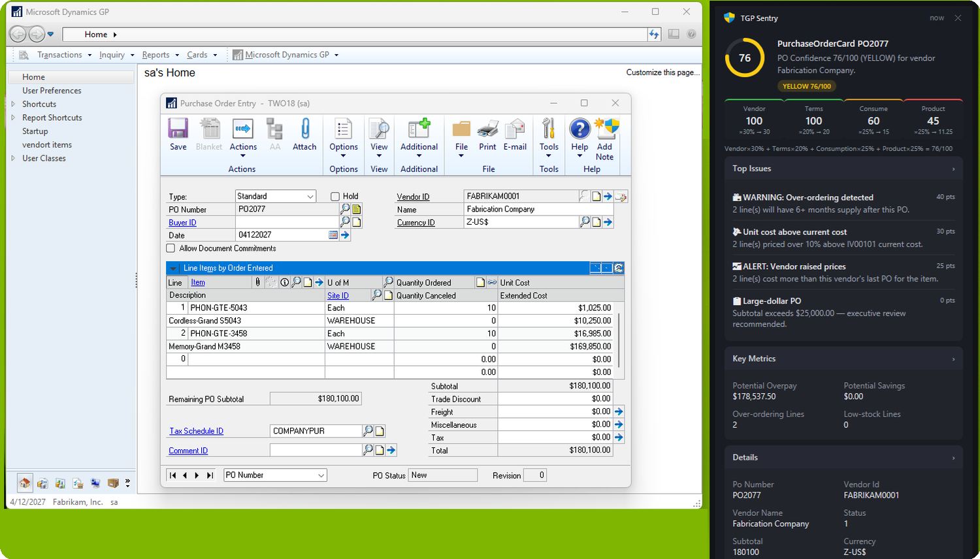The image size is (980, 559).
Task: Open the Type Standard dropdown
Action: tap(310, 197)
